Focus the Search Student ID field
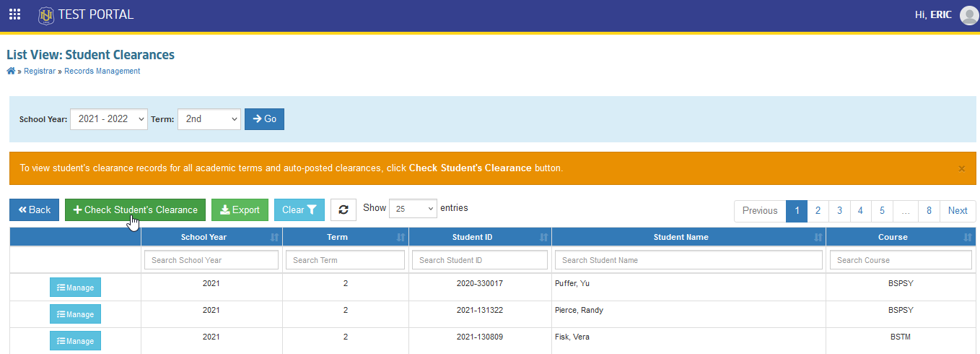 click(480, 260)
